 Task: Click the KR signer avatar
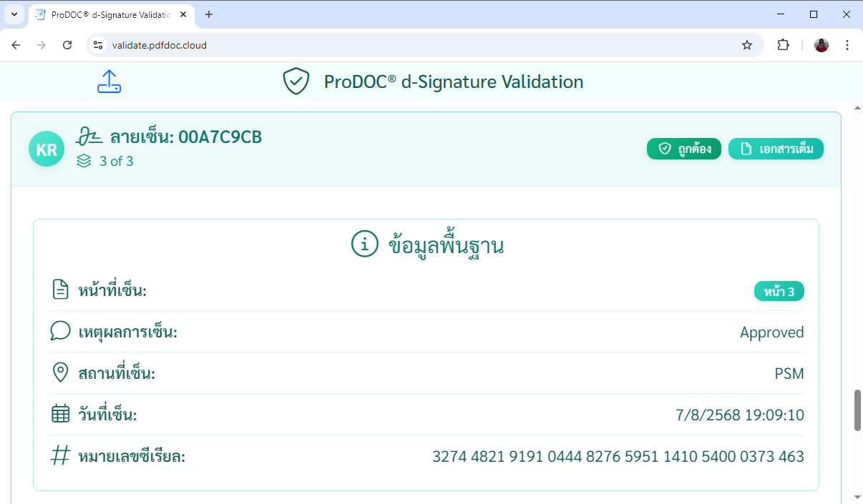click(x=47, y=149)
